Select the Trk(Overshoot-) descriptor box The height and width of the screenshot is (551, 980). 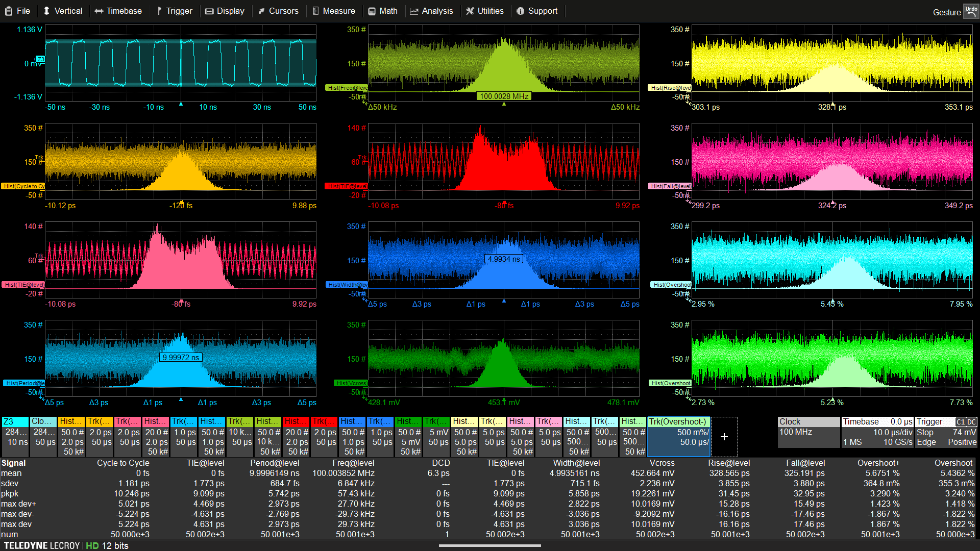678,437
